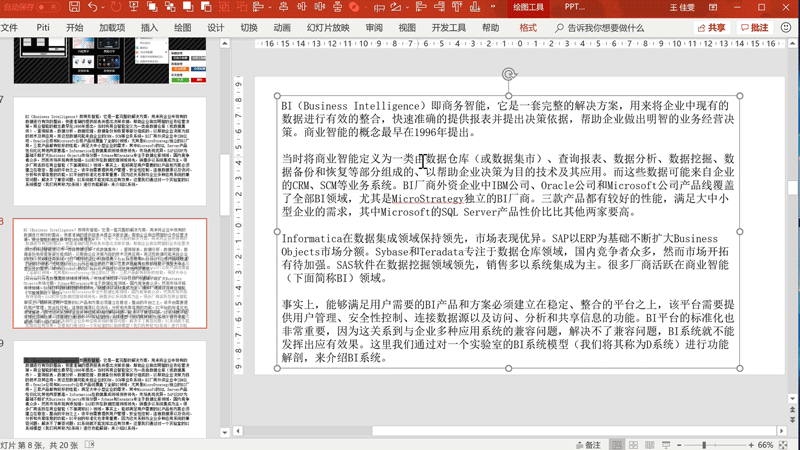Click the greyed-out Ungroup objects icon

click(242, 7)
